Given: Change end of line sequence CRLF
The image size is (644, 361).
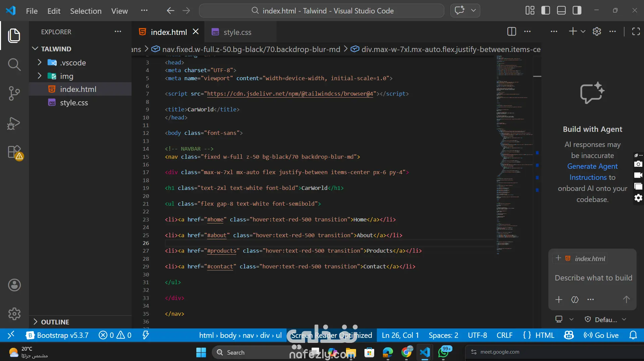Looking at the screenshot, I should coord(504,335).
